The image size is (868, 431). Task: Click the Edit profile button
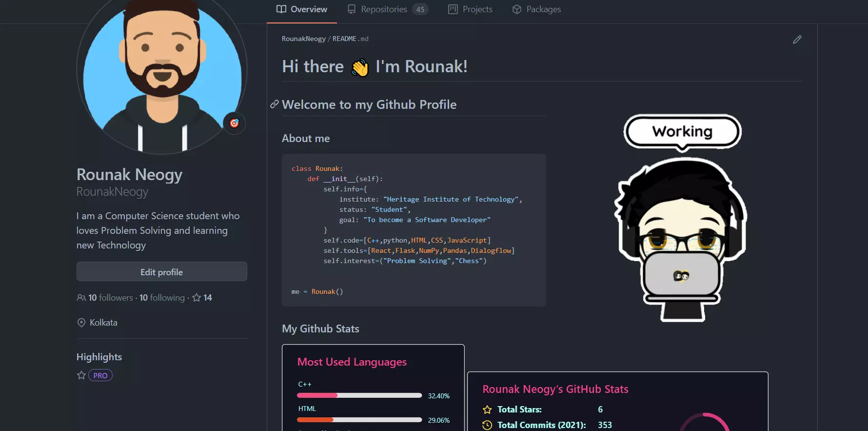point(162,272)
